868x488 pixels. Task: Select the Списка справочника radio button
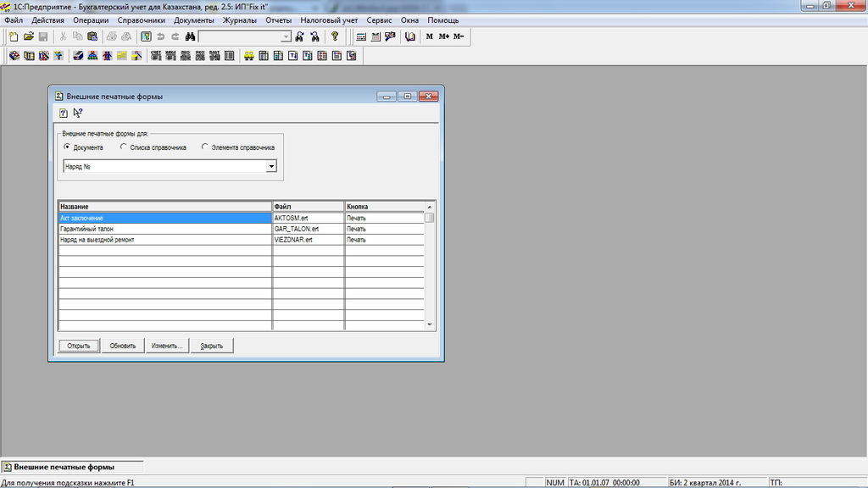124,147
